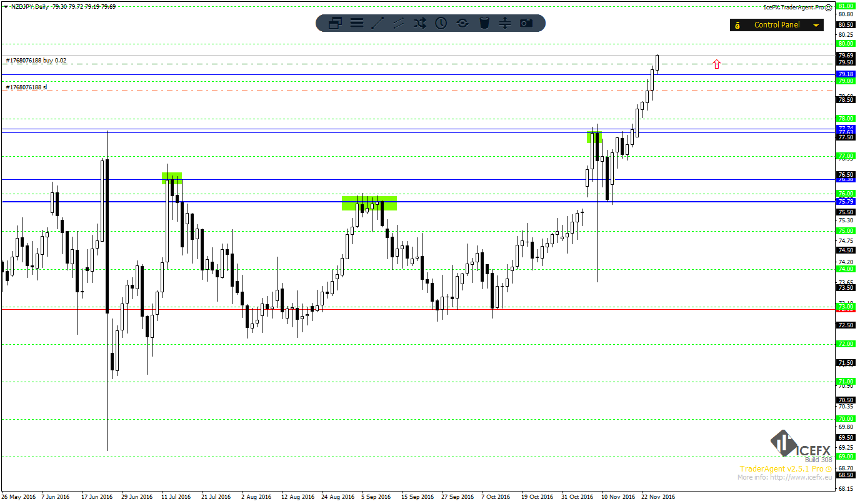Click the smiley face expert advisor icon
This screenshot has width=860, height=504.
coord(828,7)
